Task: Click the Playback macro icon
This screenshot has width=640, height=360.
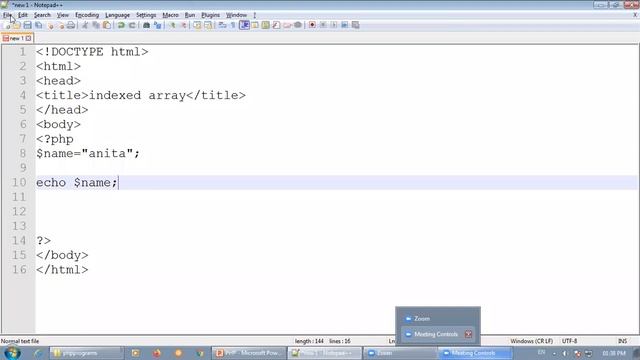Action: (x=333, y=25)
